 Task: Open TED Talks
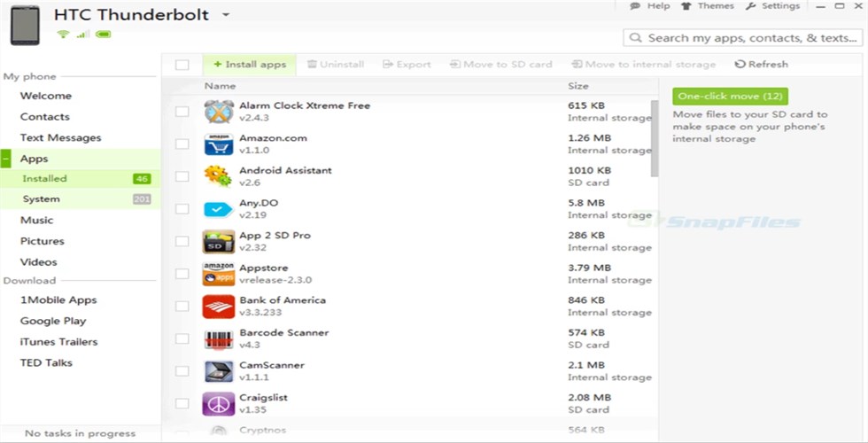click(x=46, y=363)
